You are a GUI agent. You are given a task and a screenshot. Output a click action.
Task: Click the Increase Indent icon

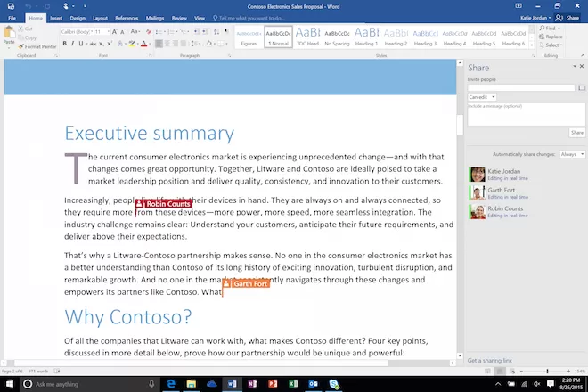point(205,32)
